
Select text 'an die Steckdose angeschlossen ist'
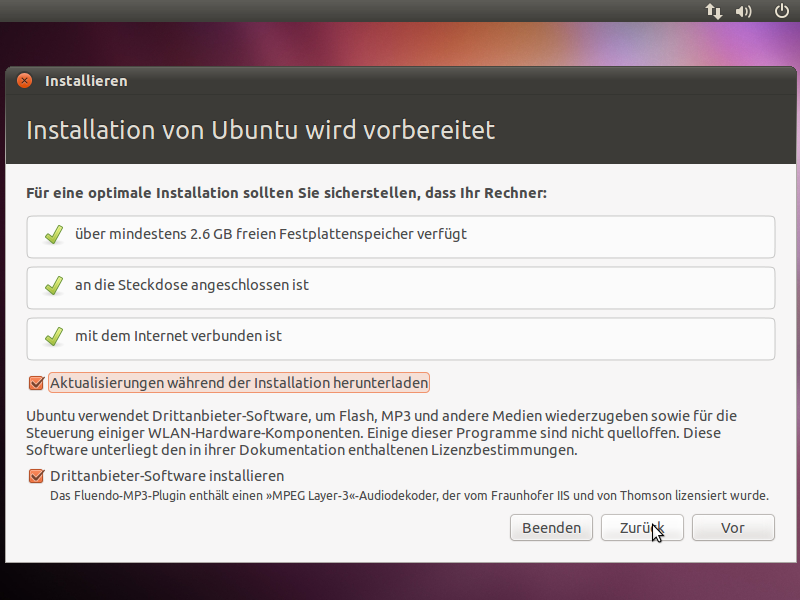point(192,285)
